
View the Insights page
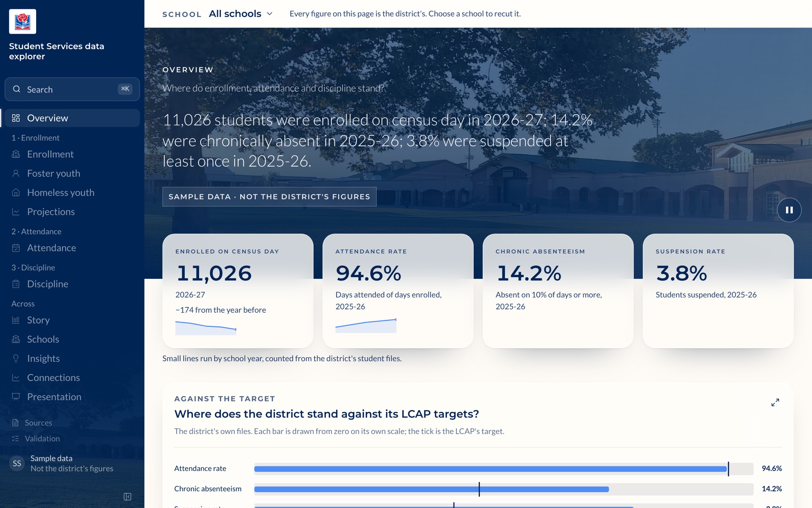72,358
